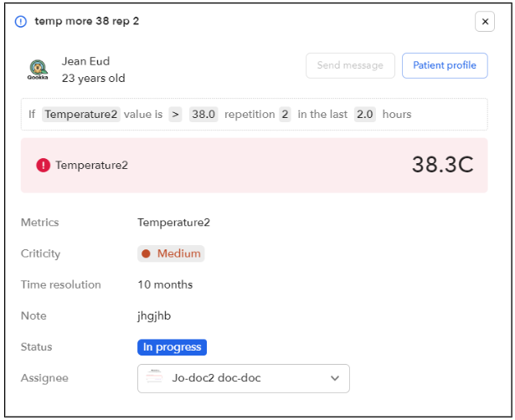Click the Jo-doc2 assignee avatar thumbnail
The height and width of the screenshot is (420, 515).
[154, 376]
